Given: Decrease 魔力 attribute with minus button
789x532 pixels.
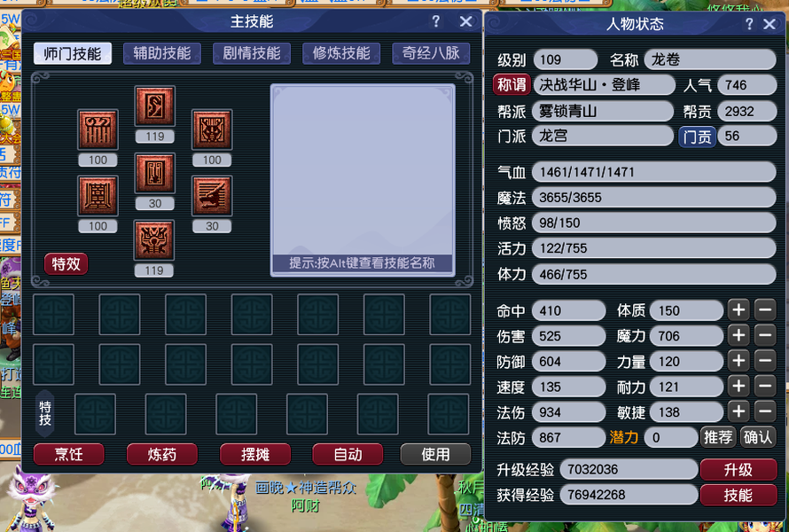Looking at the screenshot, I should pyautogui.click(x=765, y=335).
